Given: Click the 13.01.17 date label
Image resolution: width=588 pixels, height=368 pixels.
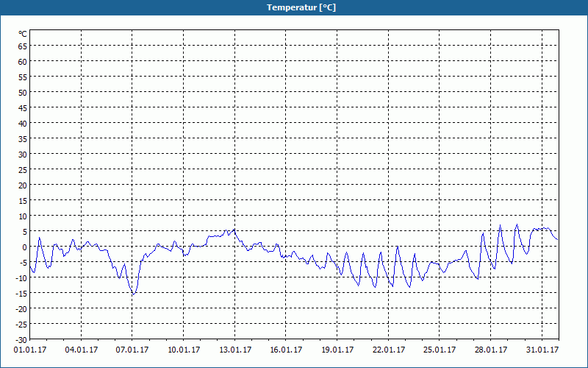Looking at the screenshot, I should click(234, 350).
